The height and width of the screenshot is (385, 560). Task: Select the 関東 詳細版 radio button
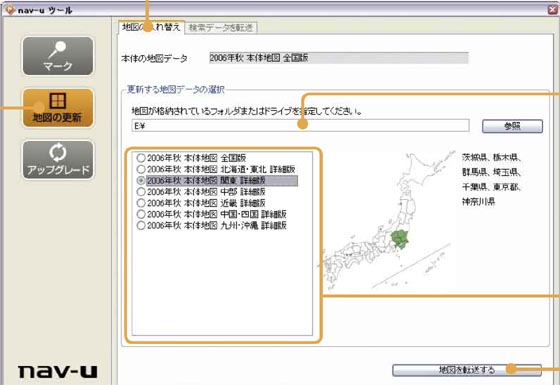[141, 180]
